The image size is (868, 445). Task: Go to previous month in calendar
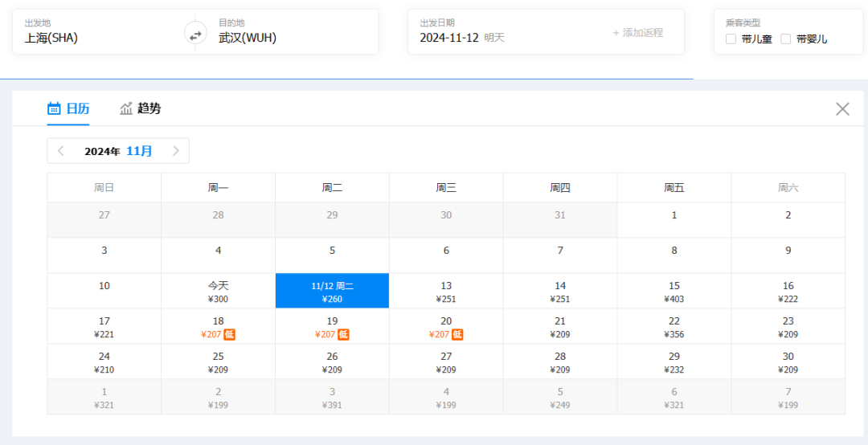tap(61, 151)
